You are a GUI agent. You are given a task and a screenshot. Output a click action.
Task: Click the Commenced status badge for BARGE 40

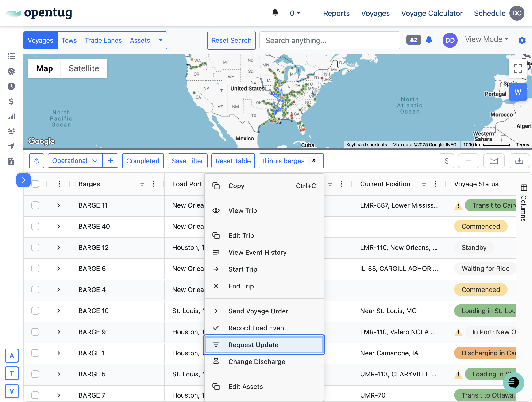point(481,227)
